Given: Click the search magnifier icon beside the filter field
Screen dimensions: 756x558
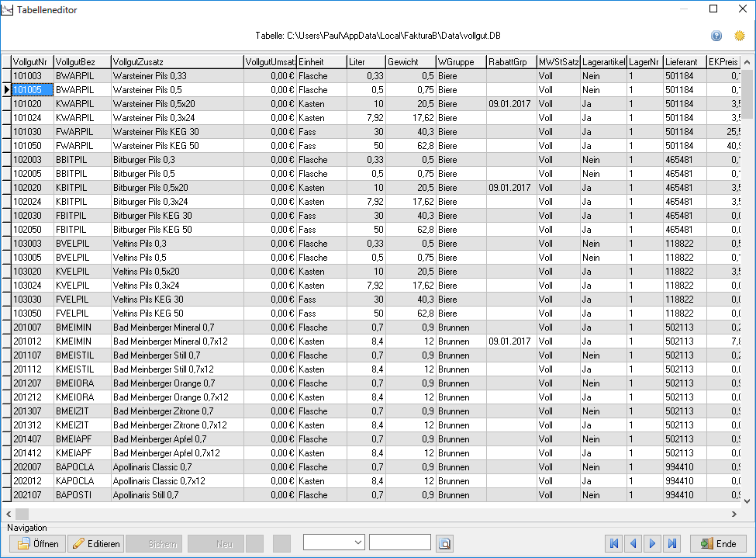Looking at the screenshot, I should coord(444,543).
